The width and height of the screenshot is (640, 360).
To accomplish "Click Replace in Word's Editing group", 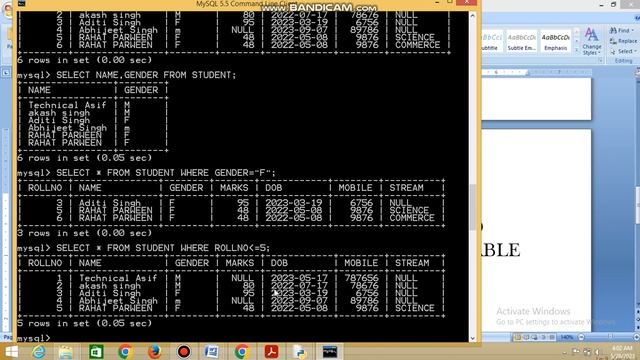I will 623,41.
